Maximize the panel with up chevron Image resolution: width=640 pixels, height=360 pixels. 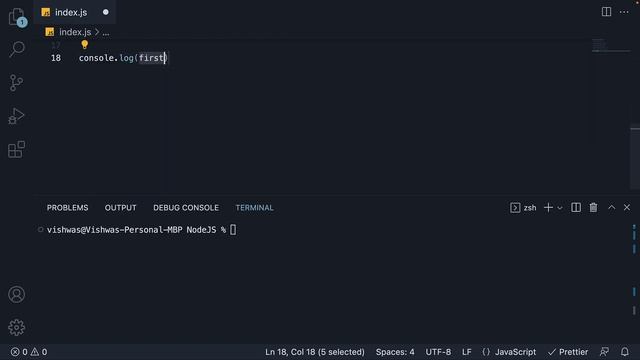611,208
